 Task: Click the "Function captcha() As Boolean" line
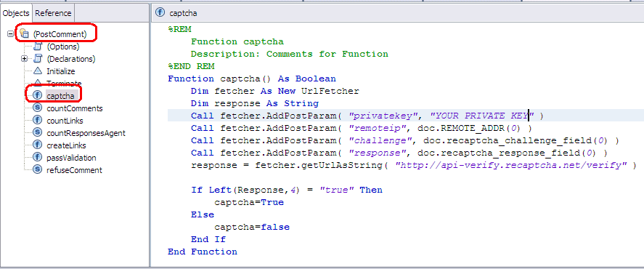pyautogui.click(x=252, y=79)
